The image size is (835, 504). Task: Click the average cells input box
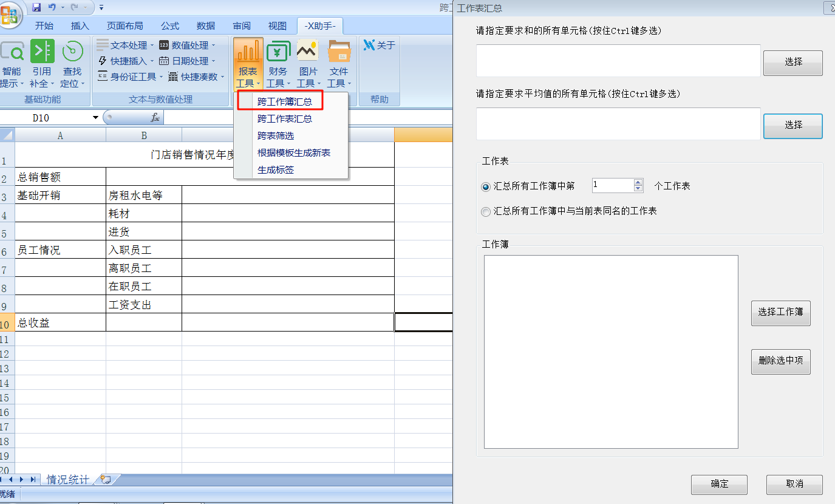618,124
